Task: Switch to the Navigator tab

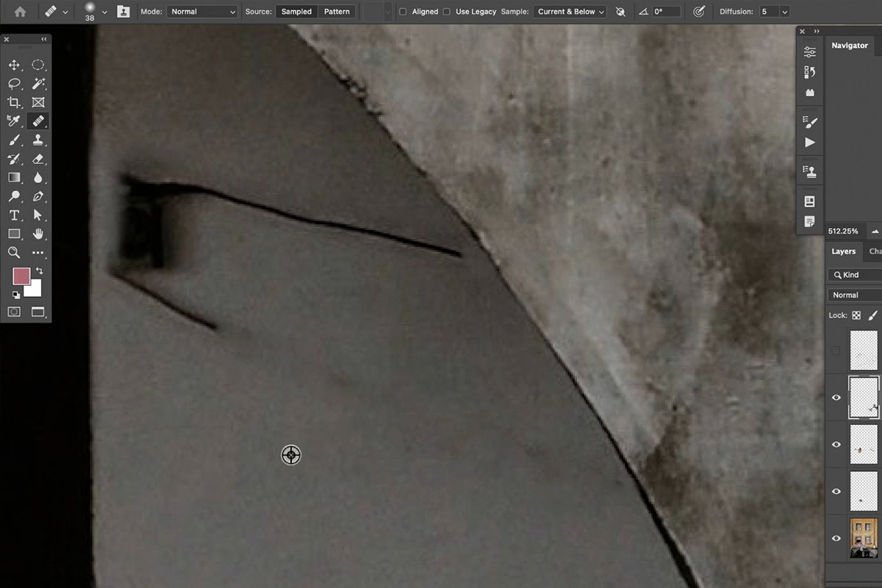Action: [x=850, y=46]
